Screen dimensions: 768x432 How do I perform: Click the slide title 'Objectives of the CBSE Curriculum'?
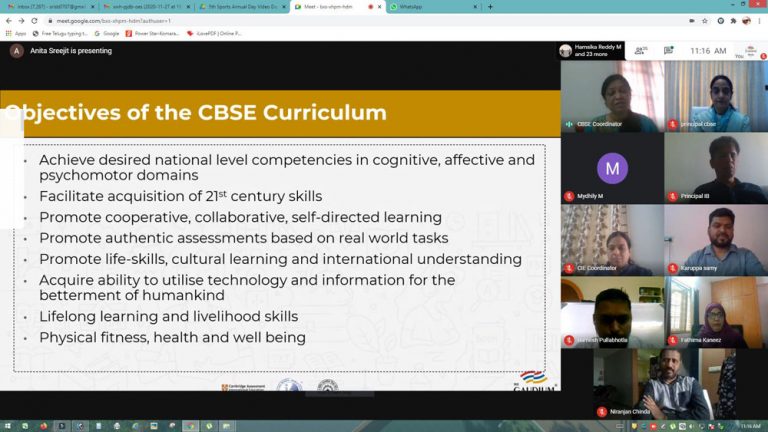tap(195, 113)
